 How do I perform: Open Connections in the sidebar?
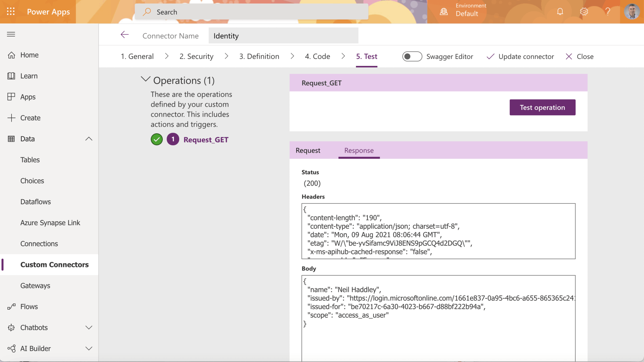tap(39, 244)
